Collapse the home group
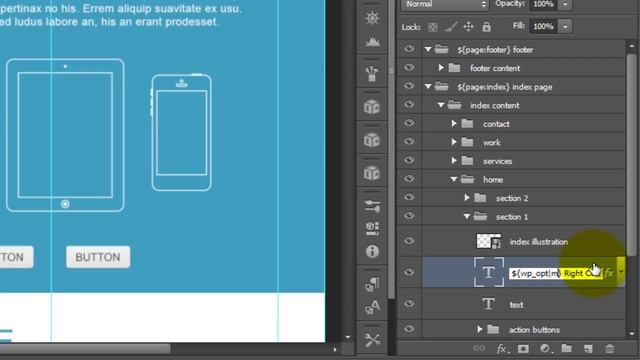Viewport: 640px width, 360px height. coord(454,179)
